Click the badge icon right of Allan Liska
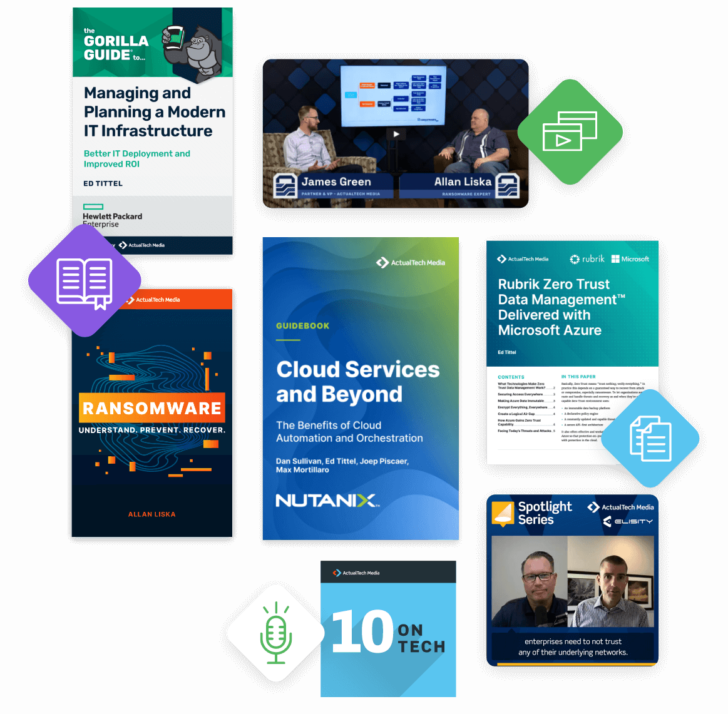Screen dimensions: 728x714 [x=508, y=186]
